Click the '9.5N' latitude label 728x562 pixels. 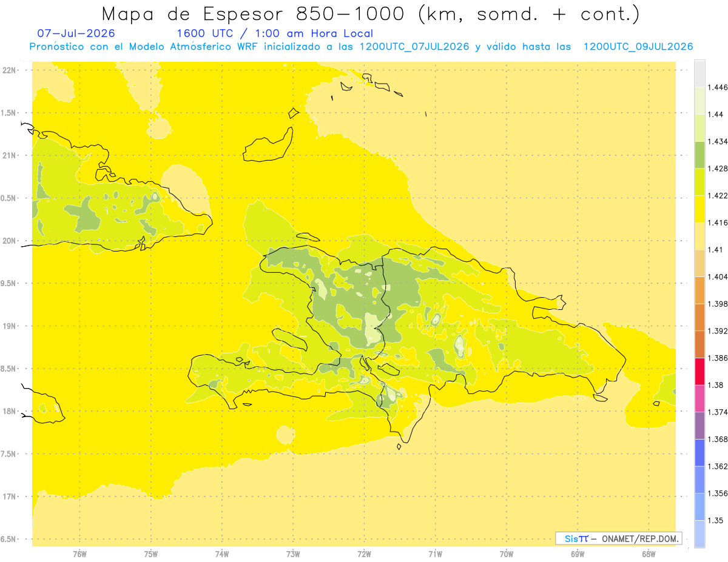point(9,283)
